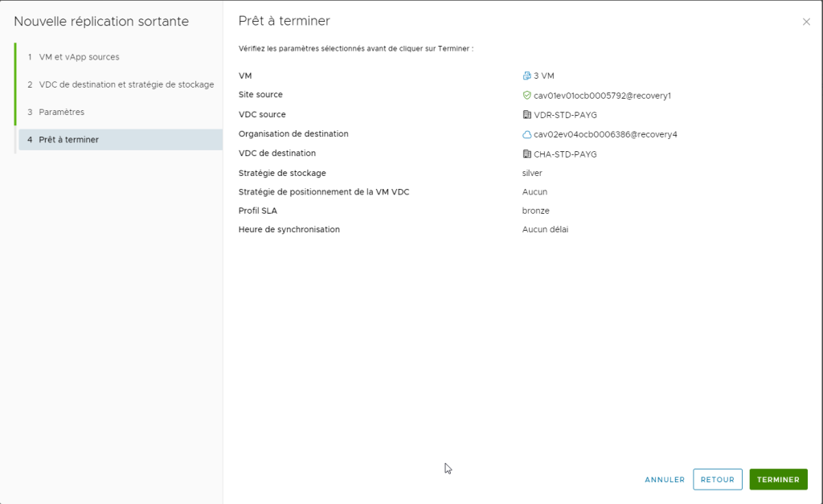Click the Stratégie de stockage label

282,174
